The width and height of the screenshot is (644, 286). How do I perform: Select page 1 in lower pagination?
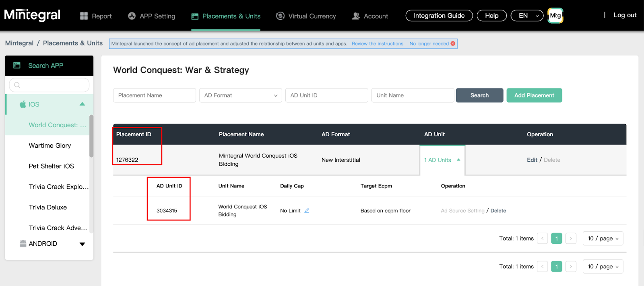click(x=557, y=266)
